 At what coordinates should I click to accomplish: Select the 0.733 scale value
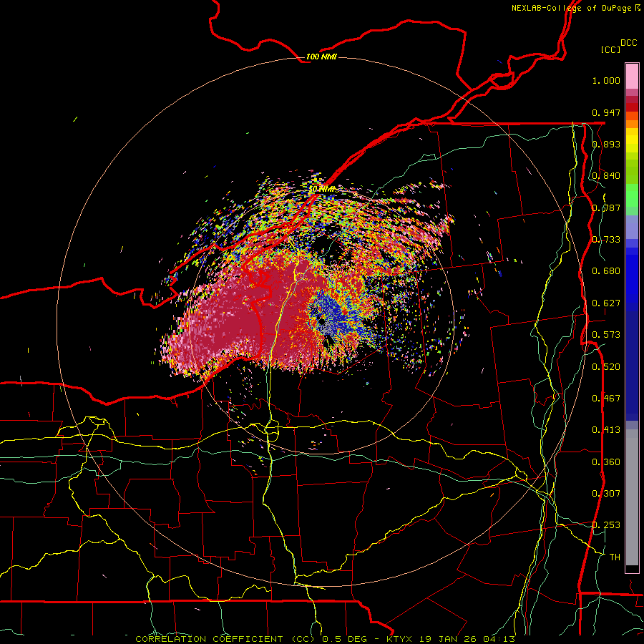point(606,240)
